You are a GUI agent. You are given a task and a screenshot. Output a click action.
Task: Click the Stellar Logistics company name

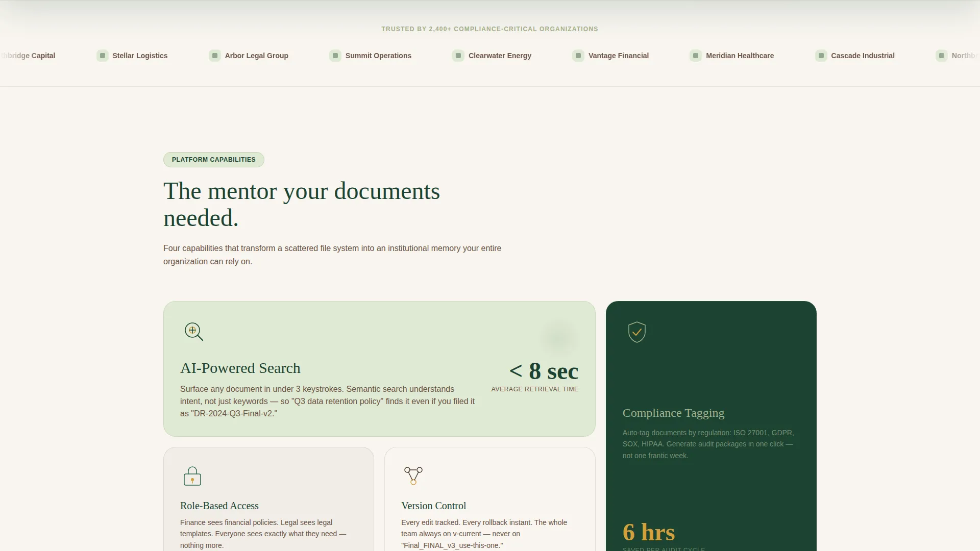tap(140, 56)
